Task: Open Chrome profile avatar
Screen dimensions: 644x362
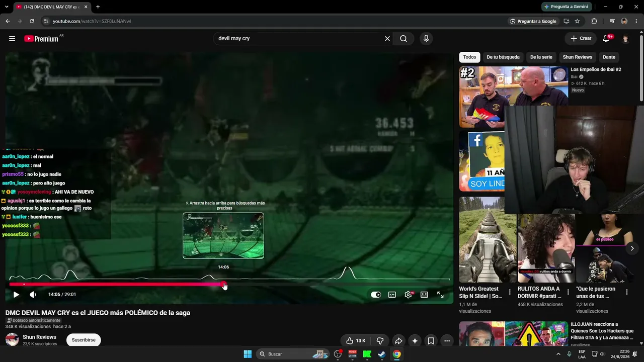Action: [x=624, y=21]
